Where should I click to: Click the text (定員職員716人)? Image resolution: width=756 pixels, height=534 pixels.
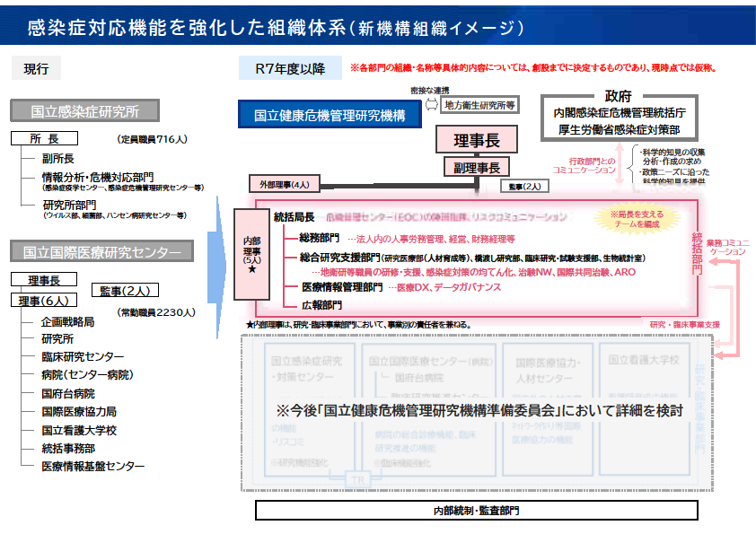pos(152,139)
